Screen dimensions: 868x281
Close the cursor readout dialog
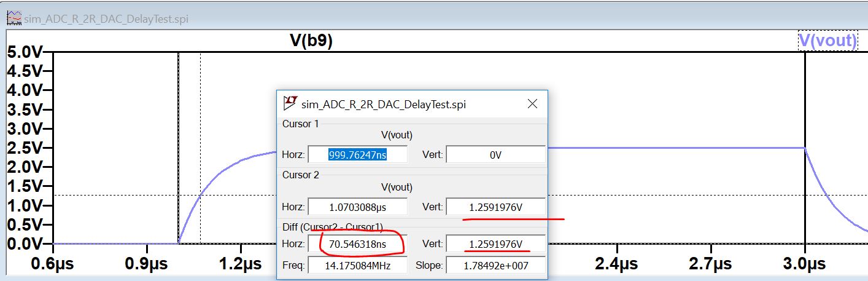pyautogui.click(x=532, y=104)
